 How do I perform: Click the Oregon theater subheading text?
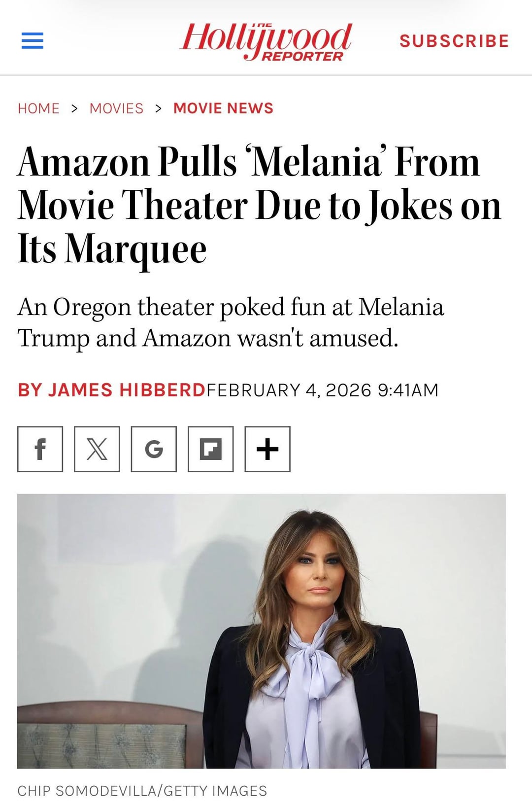pyautogui.click(x=231, y=322)
